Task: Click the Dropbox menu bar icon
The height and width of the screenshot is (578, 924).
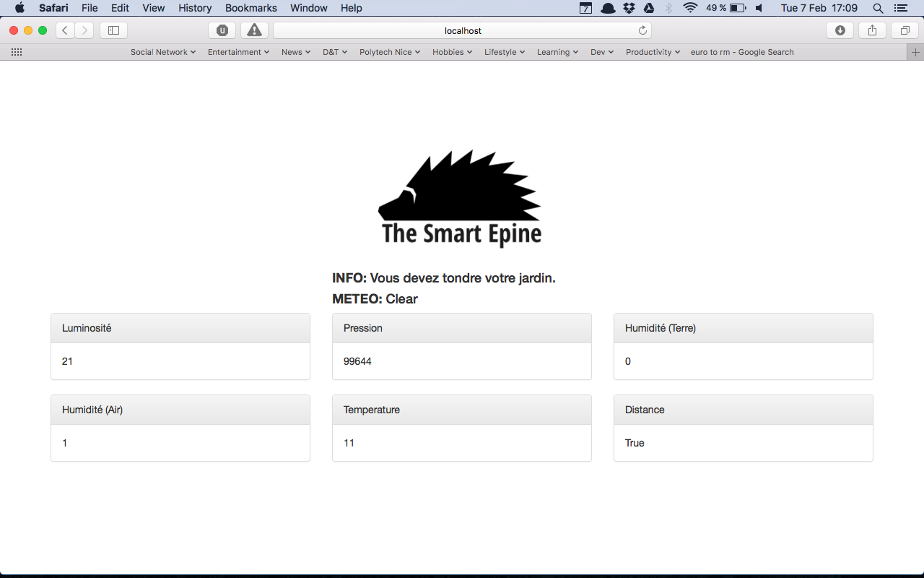Action: click(x=629, y=8)
